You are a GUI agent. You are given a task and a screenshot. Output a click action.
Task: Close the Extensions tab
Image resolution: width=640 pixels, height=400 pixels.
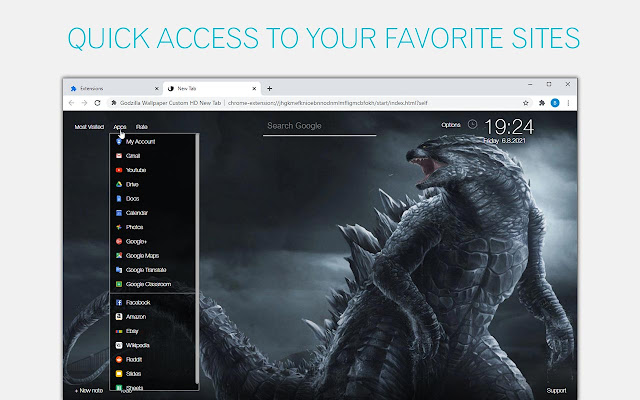(156, 89)
